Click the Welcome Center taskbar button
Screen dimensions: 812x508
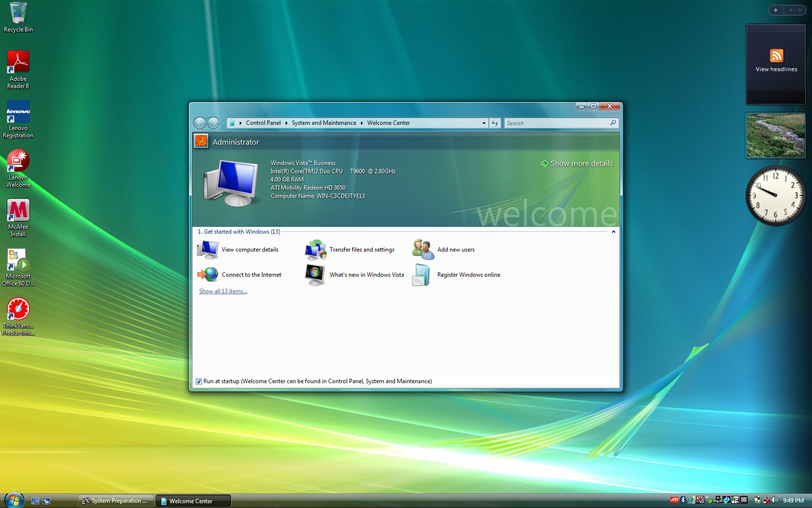point(193,501)
